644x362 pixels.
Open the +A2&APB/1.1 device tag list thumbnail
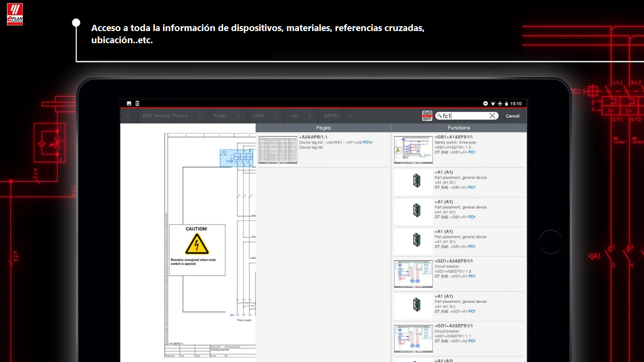[278, 150]
